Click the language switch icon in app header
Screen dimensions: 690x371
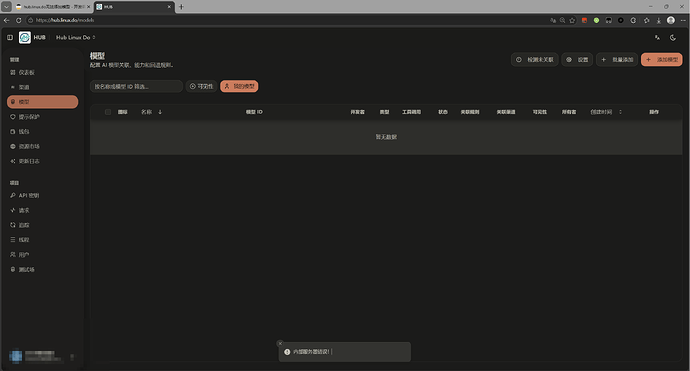tap(657, 37)
